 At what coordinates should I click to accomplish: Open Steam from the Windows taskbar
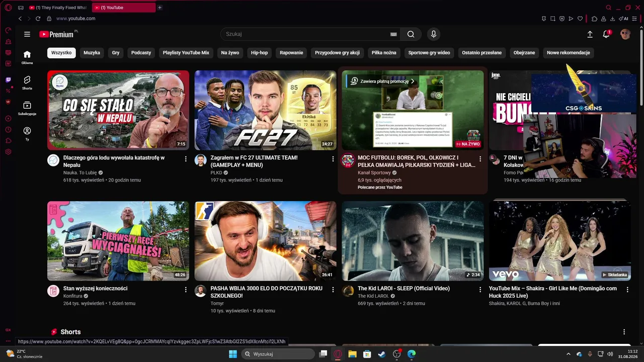pyautogui.click(x=382, y=354)
